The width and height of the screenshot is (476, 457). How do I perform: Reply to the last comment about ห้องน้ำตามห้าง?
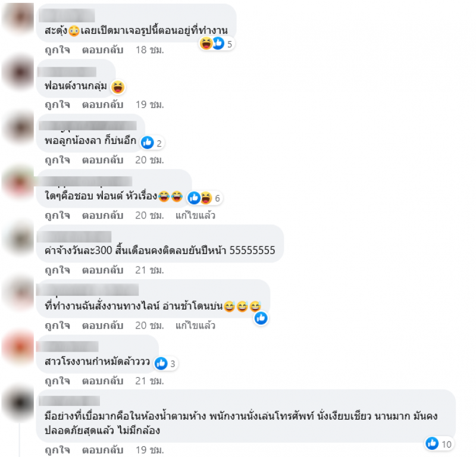point(102,450)
